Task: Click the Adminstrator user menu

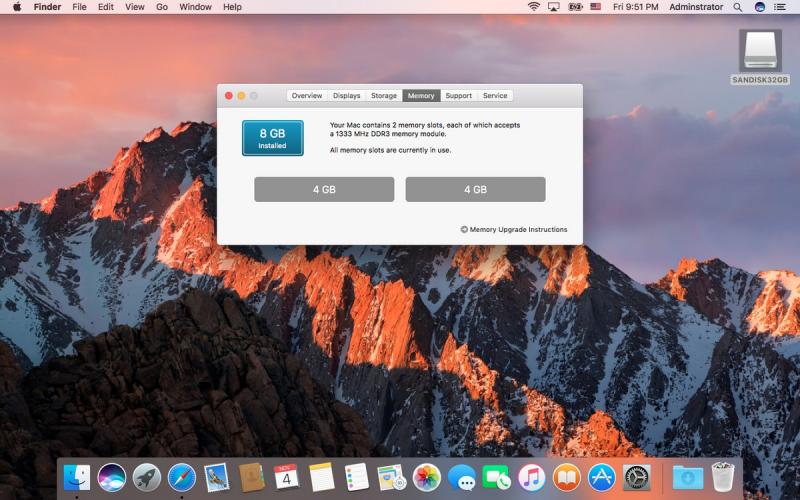Action: 696,7
